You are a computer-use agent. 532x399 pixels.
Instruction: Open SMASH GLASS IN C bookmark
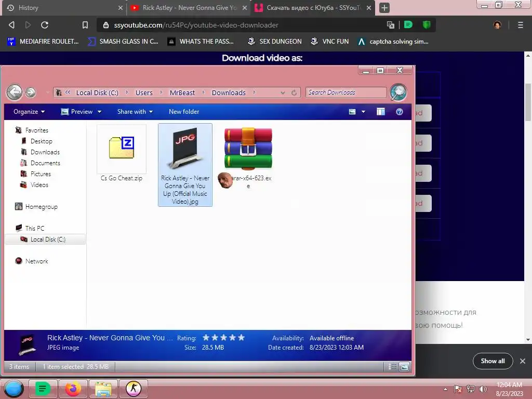[123, 42]
